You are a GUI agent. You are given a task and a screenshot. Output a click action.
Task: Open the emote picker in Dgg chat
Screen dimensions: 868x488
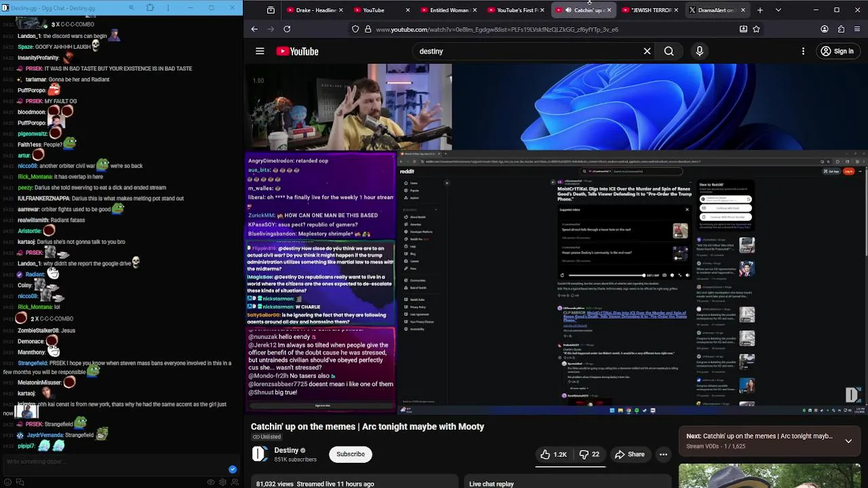pos(8,482)
